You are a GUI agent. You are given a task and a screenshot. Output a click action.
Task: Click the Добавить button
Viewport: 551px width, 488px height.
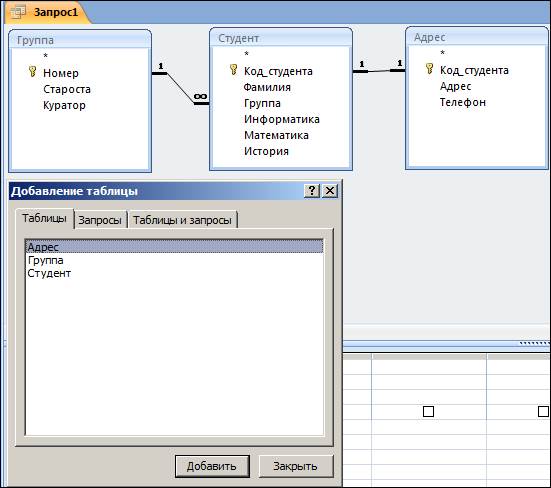212,466
